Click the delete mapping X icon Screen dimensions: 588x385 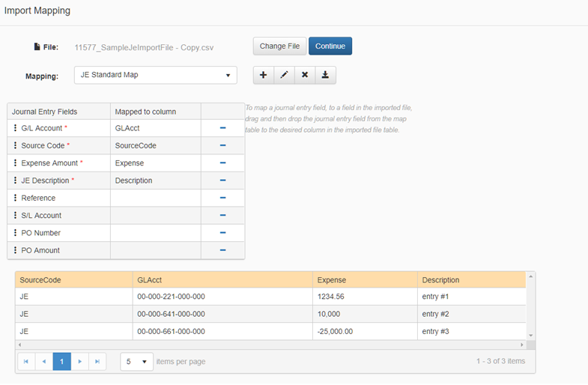pos(305,75)
